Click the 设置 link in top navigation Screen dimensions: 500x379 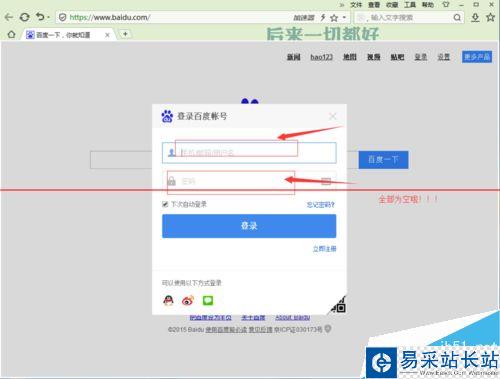point(444,57)
